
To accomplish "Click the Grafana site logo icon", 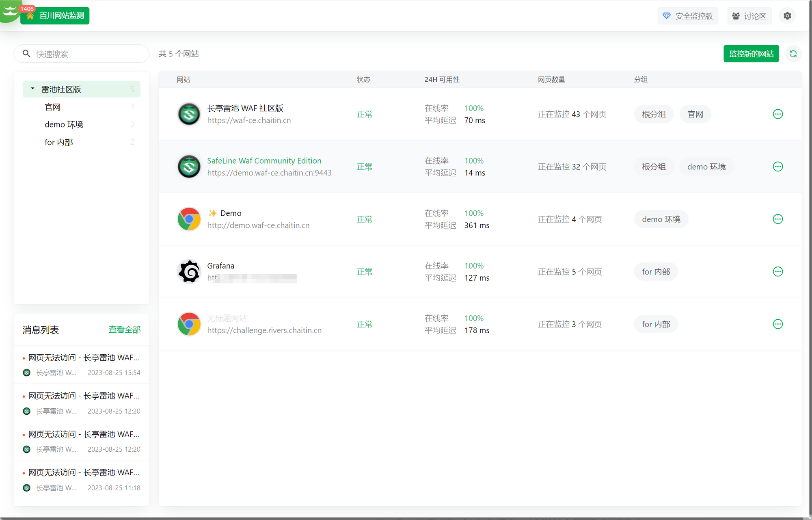I will coord(189,271).
